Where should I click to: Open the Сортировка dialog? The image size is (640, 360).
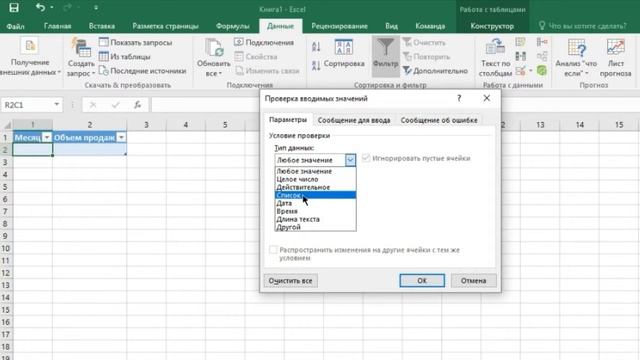pyautogui.click(x=344, y=53)
